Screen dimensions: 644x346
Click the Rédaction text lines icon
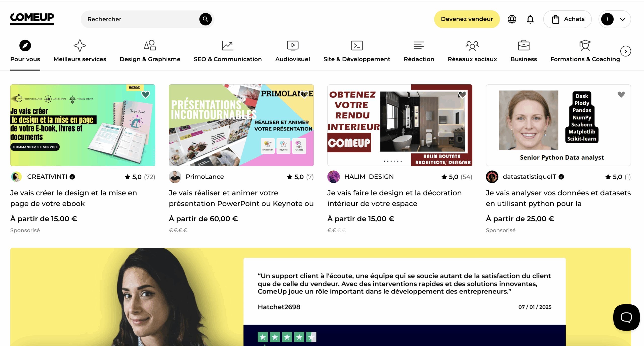419,45
